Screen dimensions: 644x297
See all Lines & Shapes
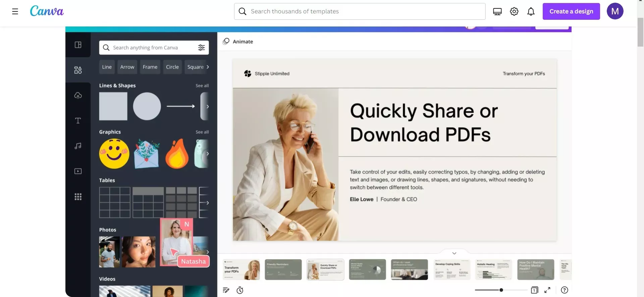[202, 86]
